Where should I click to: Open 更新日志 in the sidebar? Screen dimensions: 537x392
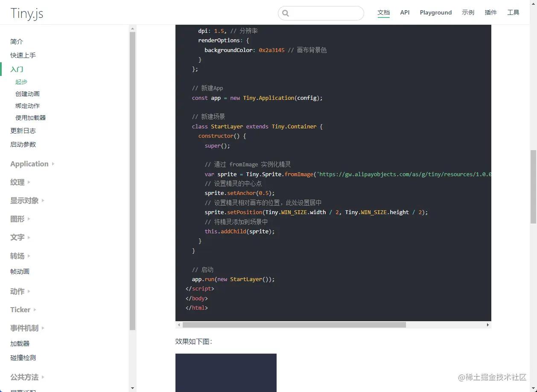point(23,131)
